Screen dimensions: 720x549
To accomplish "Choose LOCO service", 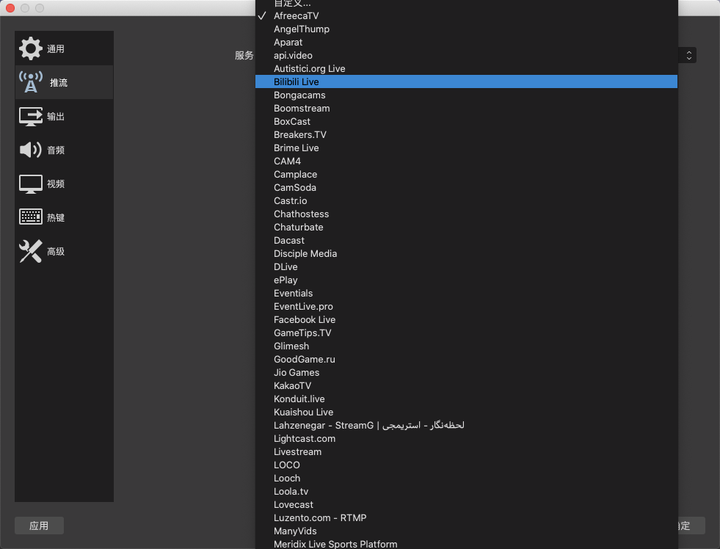I will (466, 465).
